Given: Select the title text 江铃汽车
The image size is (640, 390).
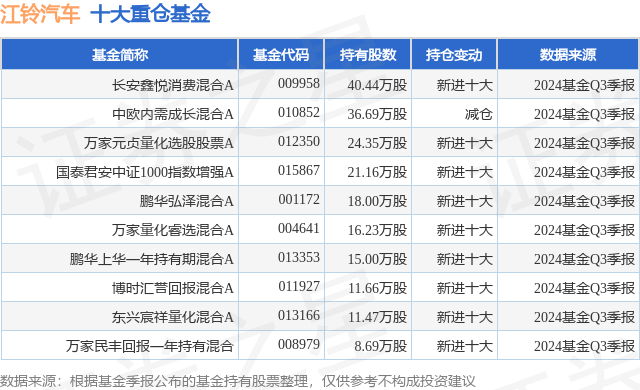Looking at the screenshot, I should (x=40, y=13).
